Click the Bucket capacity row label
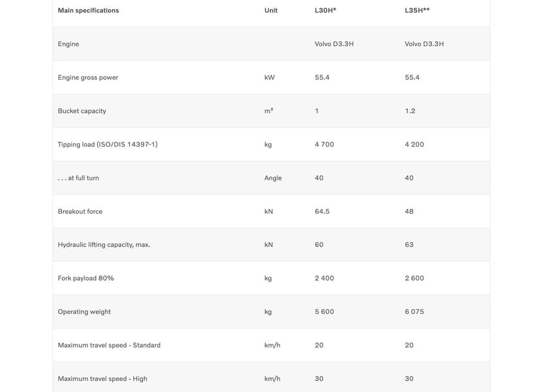The width and height of the screenshot is (549, 392). click(82, 111)
